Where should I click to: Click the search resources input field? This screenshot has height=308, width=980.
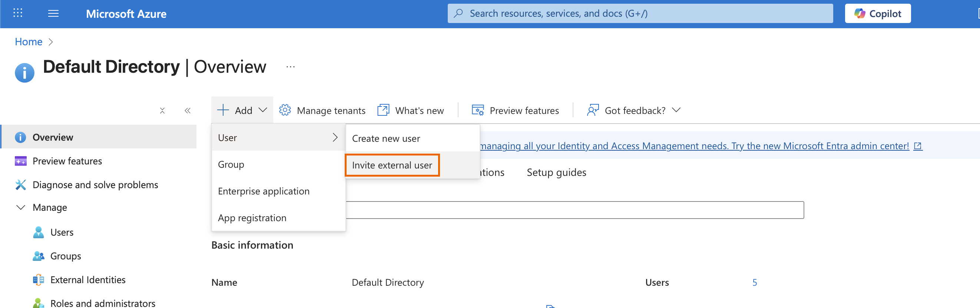(x=640, y=14)
